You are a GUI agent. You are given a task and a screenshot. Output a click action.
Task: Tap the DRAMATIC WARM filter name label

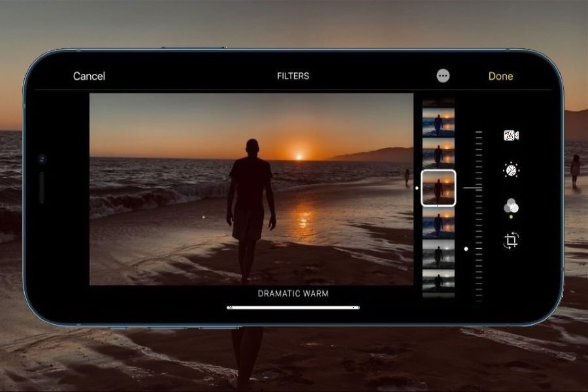(x=293, y=293)
